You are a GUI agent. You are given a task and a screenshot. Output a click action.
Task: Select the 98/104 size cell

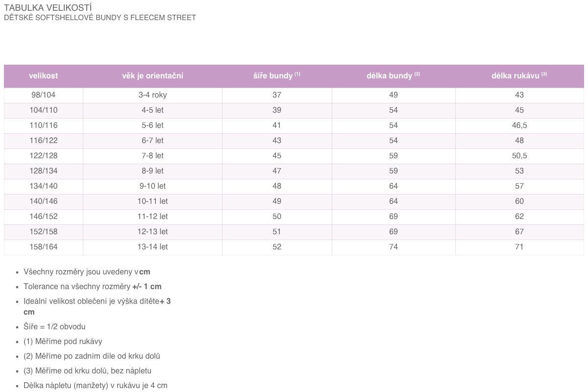tap(44, 95)
